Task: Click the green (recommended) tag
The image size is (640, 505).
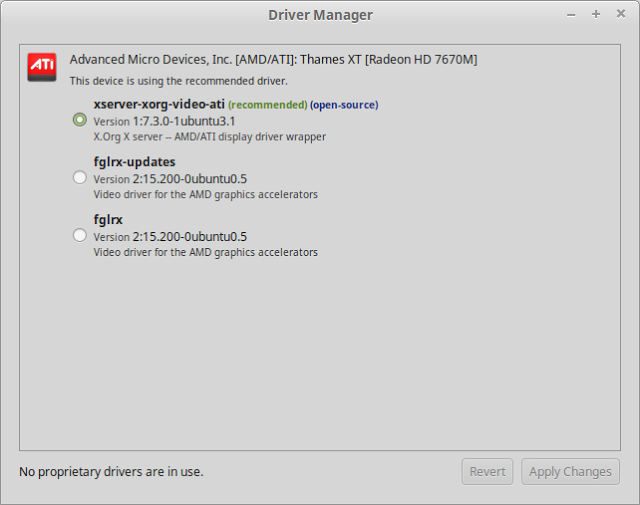Action: [x=267, y=105]
